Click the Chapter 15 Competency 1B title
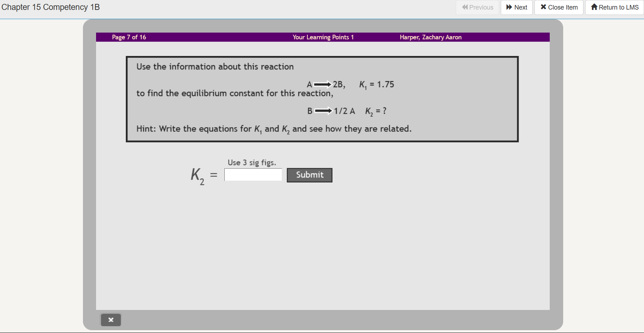644x333 pixels. point(50,7)
